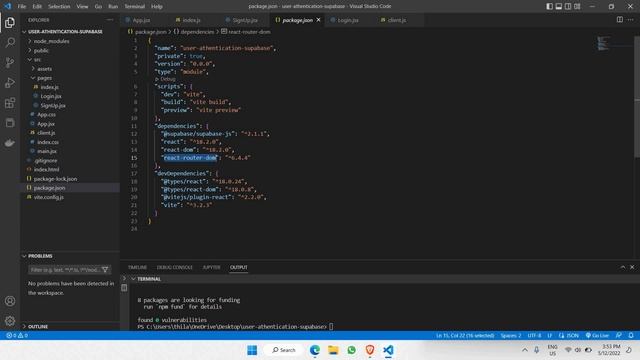
Task: Click the Windows Start button
Action: pyautogui.click(x=252, y=350)
